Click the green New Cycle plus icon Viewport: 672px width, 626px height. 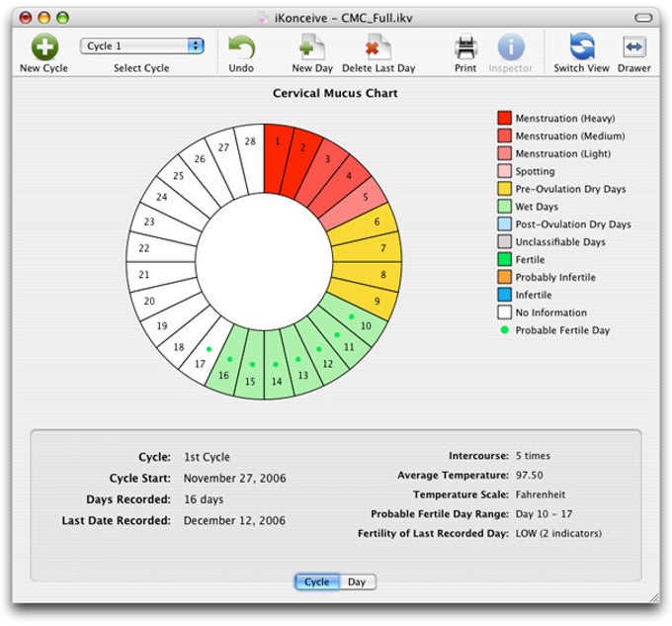pos(44,46)
